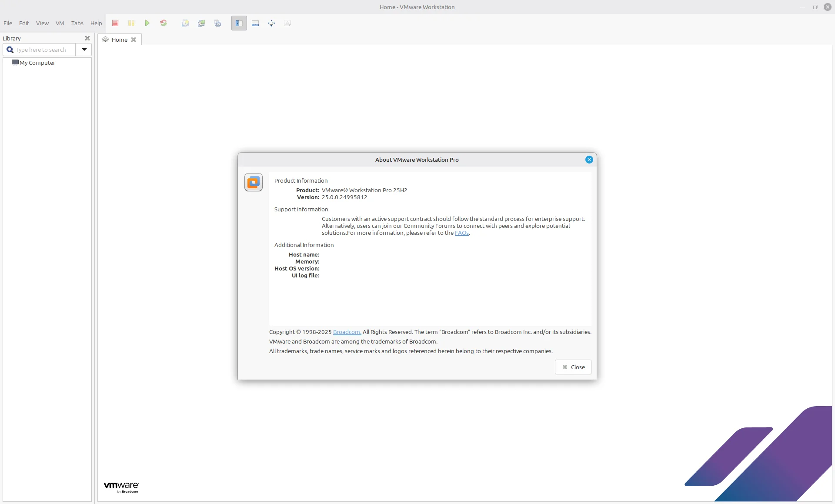Click the take snapshot clock icon

185,23
